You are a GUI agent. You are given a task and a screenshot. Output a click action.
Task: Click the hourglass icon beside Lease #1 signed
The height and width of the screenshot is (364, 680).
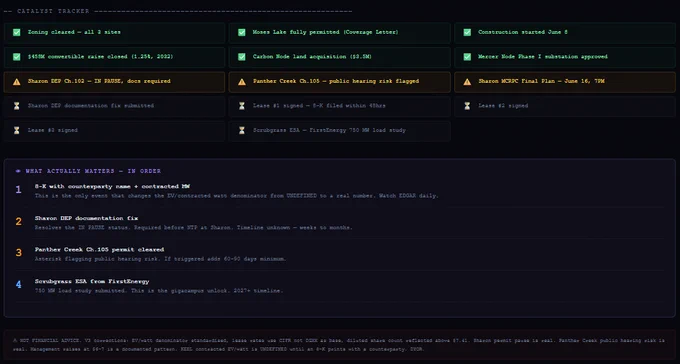242,106
